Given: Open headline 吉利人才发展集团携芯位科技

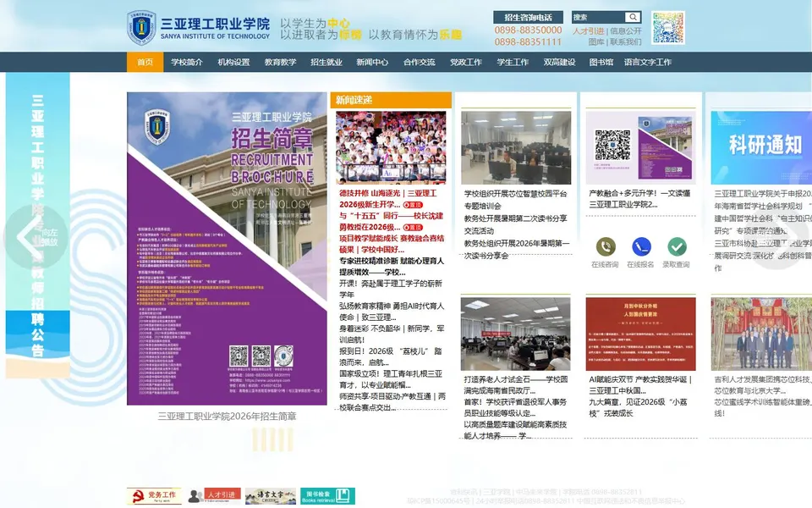Looking at the screenshot, I should point(762,384).
